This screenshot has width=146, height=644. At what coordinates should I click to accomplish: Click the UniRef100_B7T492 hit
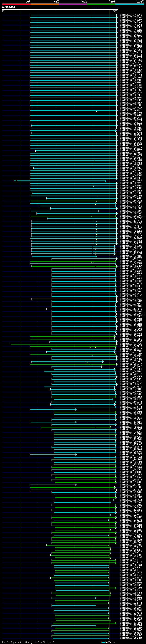point(131,261)
